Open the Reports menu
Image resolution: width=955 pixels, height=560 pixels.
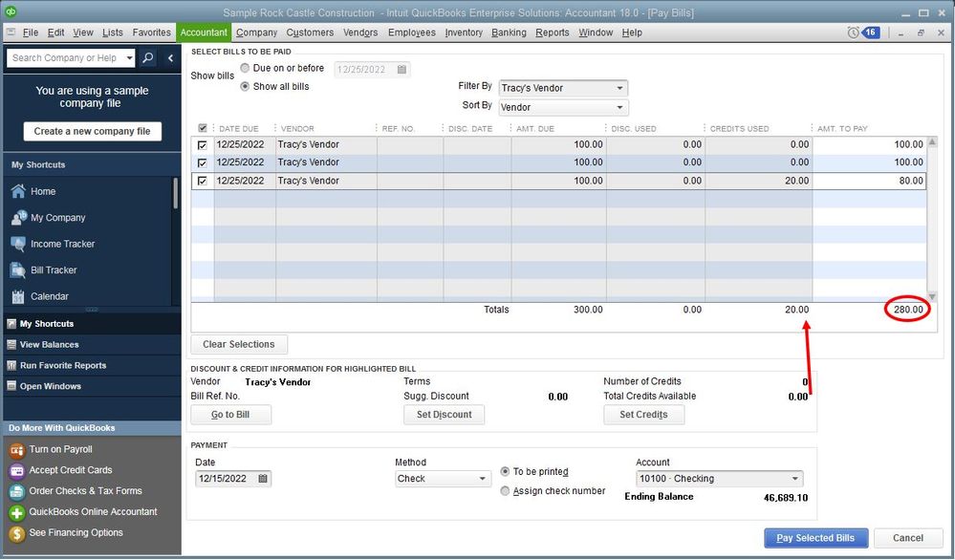tap(552, 32)
